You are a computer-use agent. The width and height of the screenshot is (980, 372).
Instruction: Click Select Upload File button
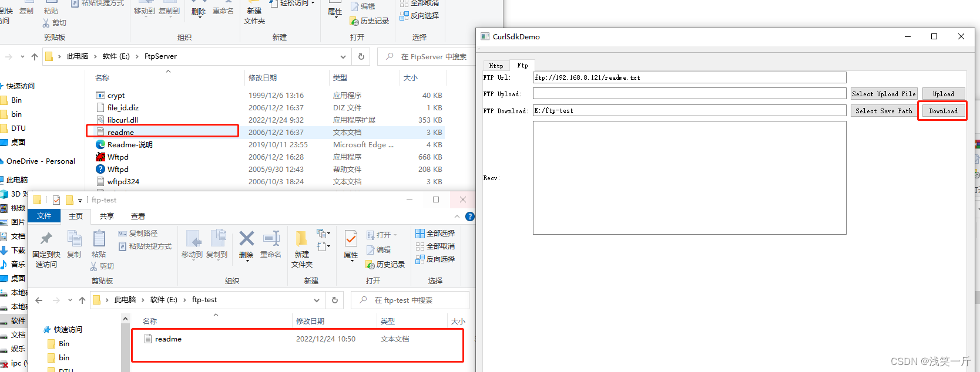884,94
